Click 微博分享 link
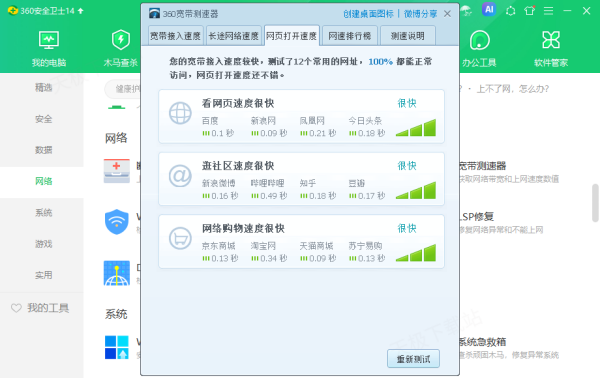 click(421, 14)
